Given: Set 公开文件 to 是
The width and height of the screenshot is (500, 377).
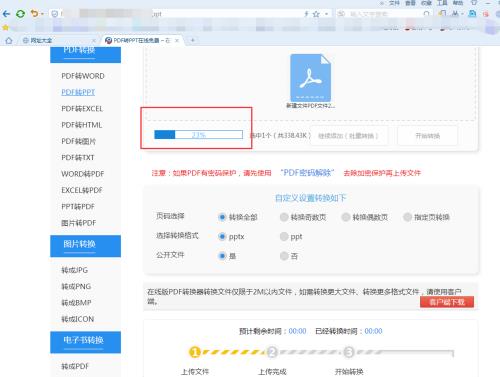Looking at the screenshot, I should click(222, 256).
